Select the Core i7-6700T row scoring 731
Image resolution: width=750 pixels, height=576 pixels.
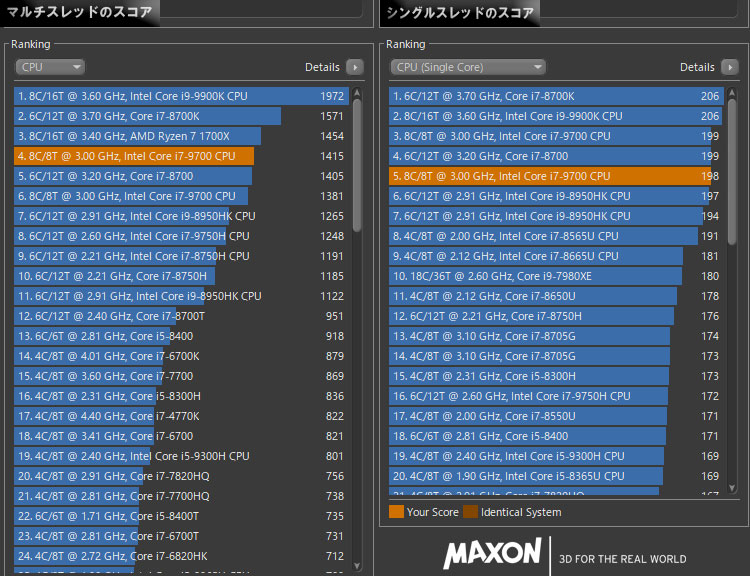pyautogui.click(x=181, y=536)
